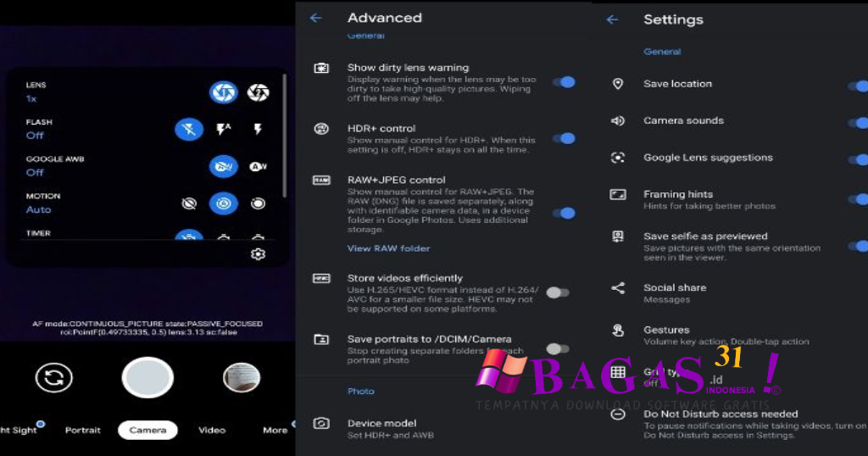Click the speaker icon beside Camera sounds
This screenshot has height=456, width=868.
(x=618, y=120)
